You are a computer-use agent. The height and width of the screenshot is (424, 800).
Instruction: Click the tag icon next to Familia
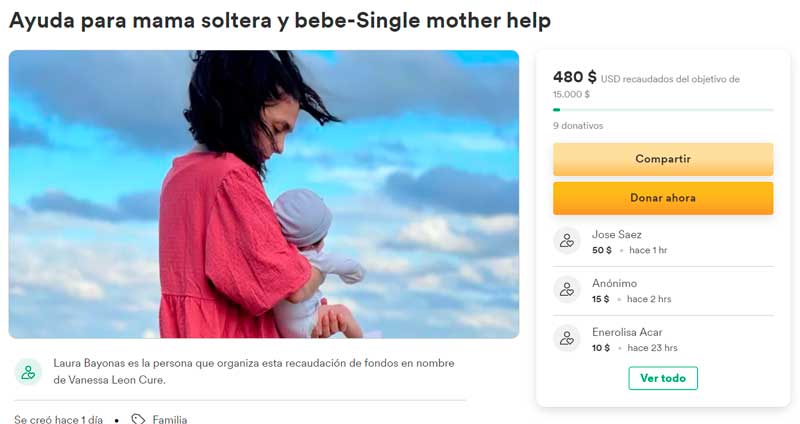pos(138,419)
